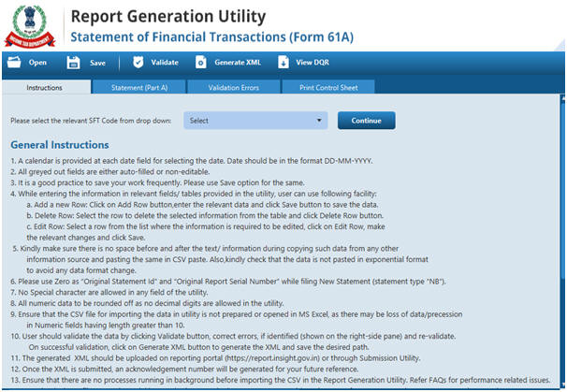
Task: Open the Statement (Part A) tab
Action: coord(139,87)
